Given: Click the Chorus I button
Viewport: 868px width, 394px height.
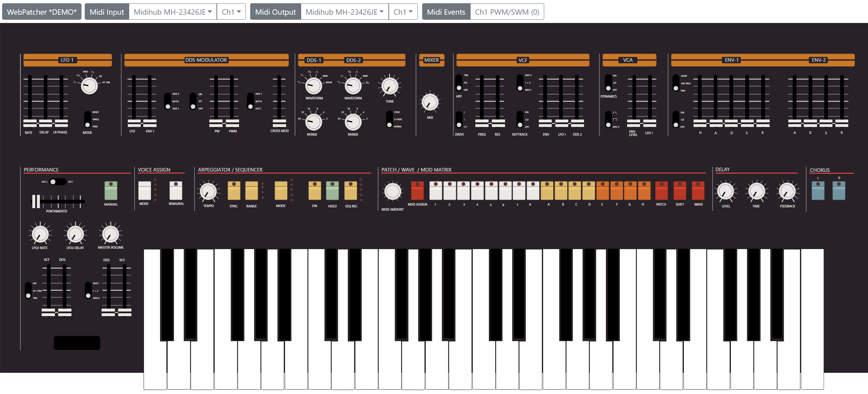Looking at the screenshot, I should (818, 190).
